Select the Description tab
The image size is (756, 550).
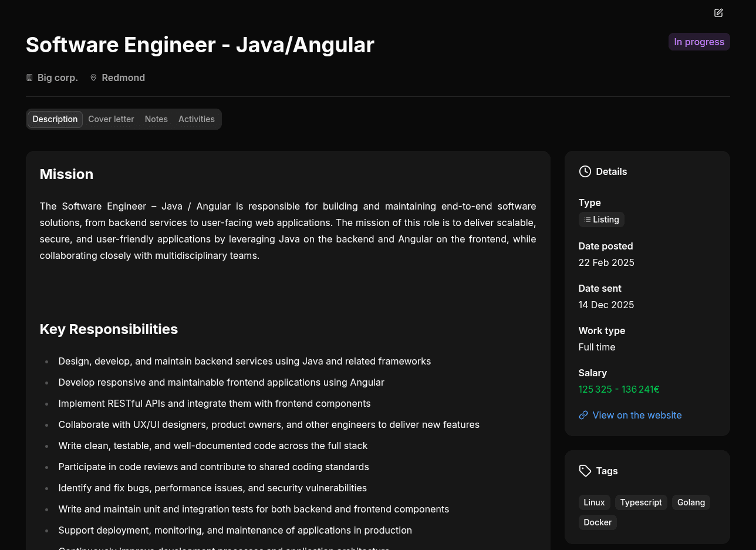pos(55,119)
